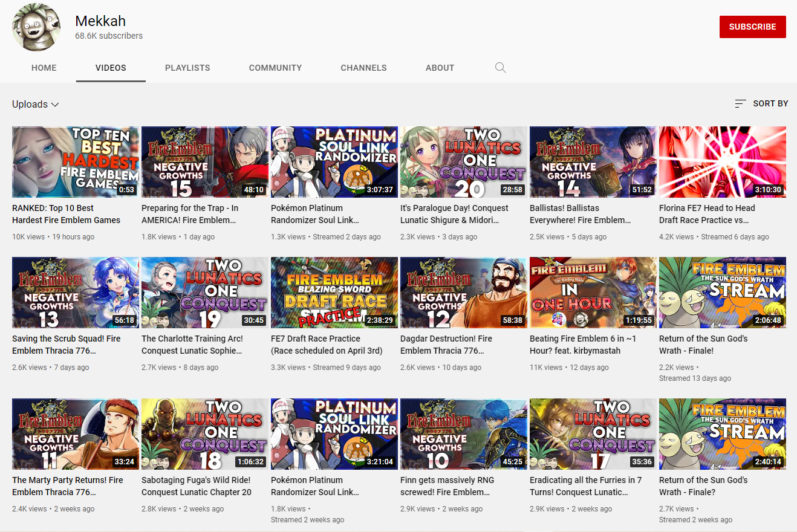Open 'Ballistas! Ballistas Everywhere!' video title
Image resolution: width=797 pixels, height=532 pixels.
pyautogui.click(x=581, y=214)
